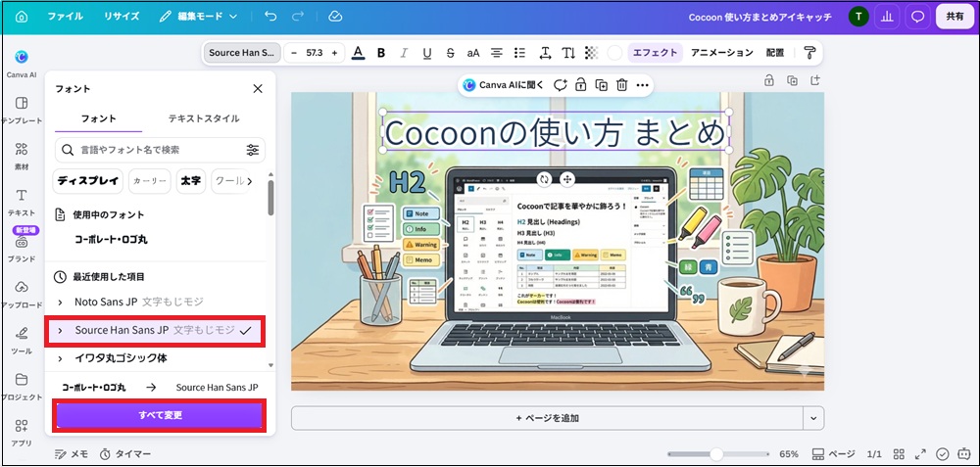Open the transparency checkerboard icon
This screenshot has height=467, width=980.
coord(591,53)
